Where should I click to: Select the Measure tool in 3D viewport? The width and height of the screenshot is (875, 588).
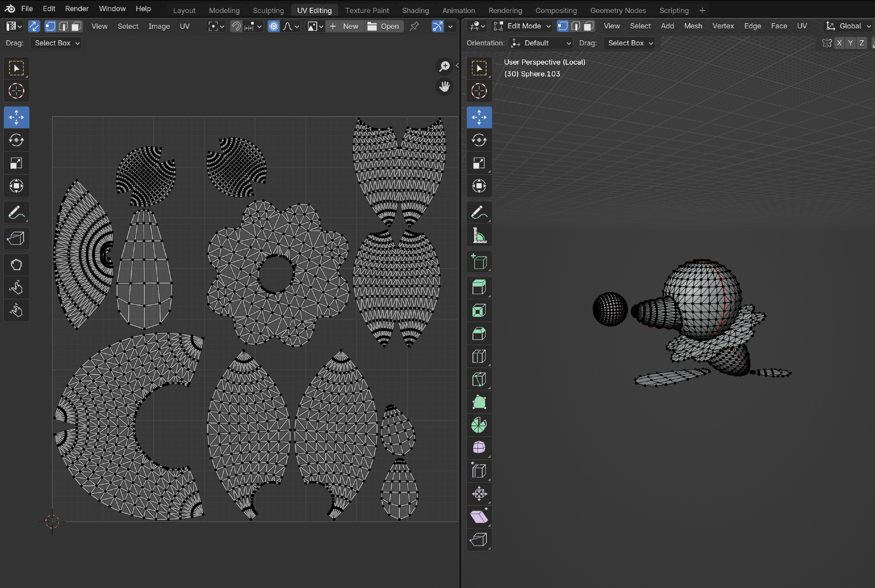click(x=479, y=236)
